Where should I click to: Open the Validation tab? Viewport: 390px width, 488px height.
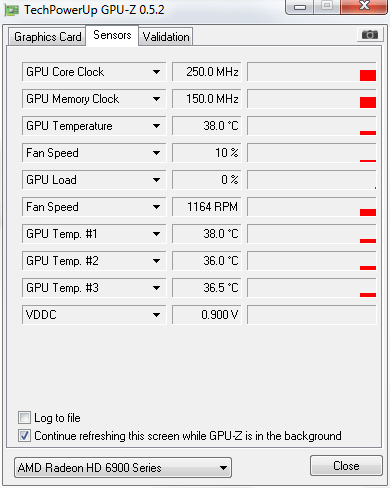(x=166, y=37)
